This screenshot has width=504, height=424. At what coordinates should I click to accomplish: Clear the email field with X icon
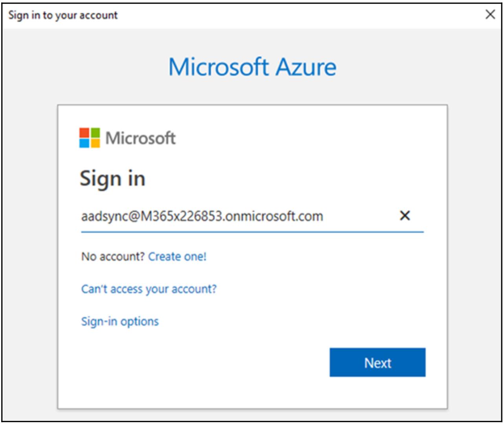tap(405, 215)
